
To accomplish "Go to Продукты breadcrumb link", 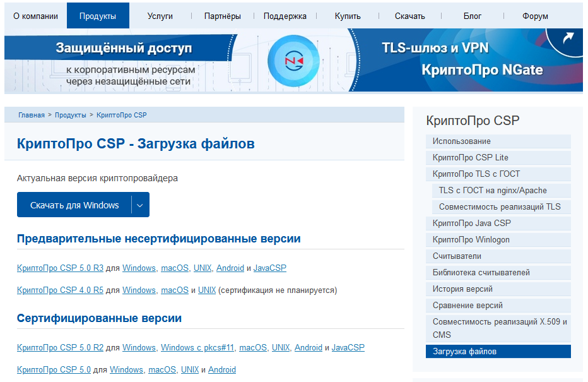I will pyautogui.click(x=71, y=115).
